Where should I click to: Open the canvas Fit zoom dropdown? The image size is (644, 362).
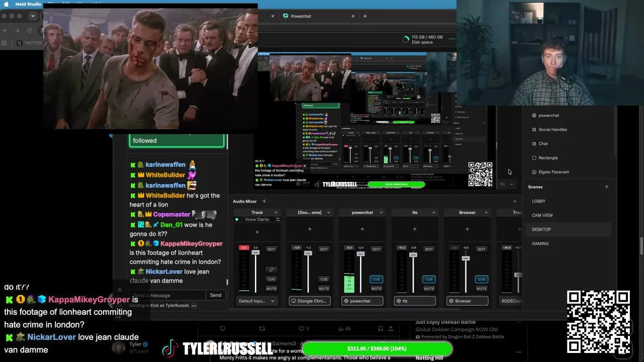pyautogui.click(x=506, y=185)
